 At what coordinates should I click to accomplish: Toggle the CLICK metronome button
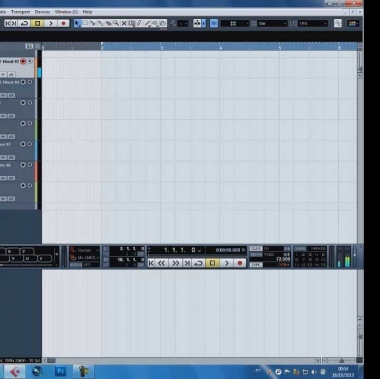point(256,249)
